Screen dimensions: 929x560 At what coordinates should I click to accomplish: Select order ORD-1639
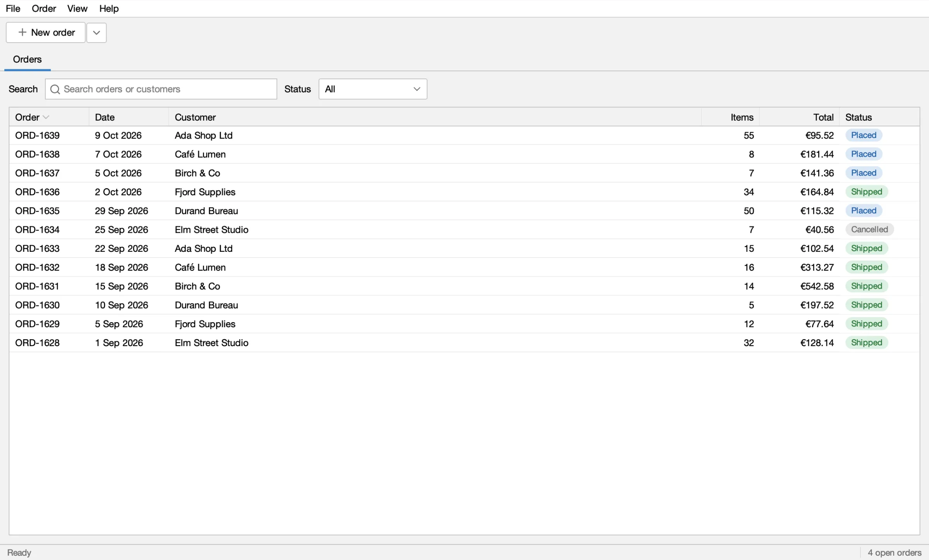tap(464, 135)
